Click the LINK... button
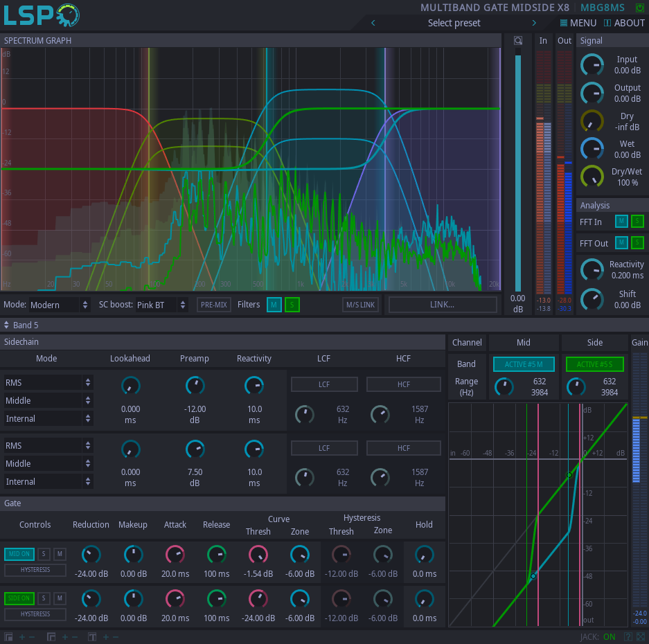This screenshot has height=644, width=649. (x=443, y=305)
